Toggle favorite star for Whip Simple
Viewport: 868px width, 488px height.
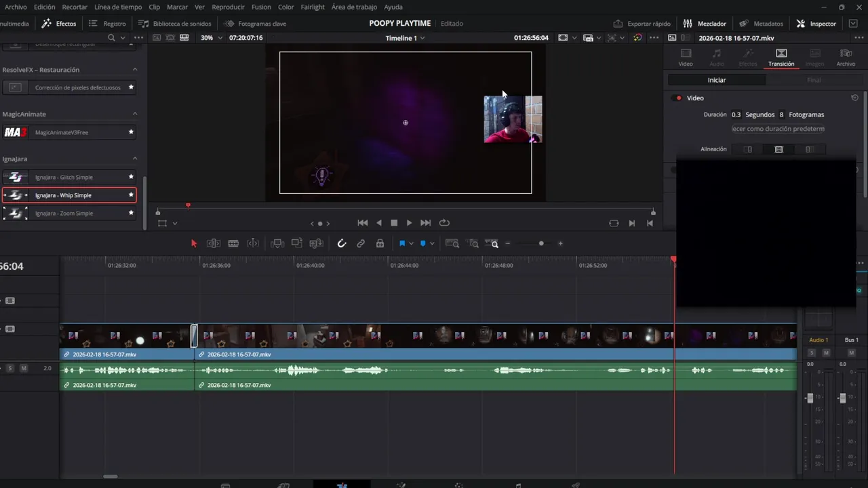pos(131,195)
